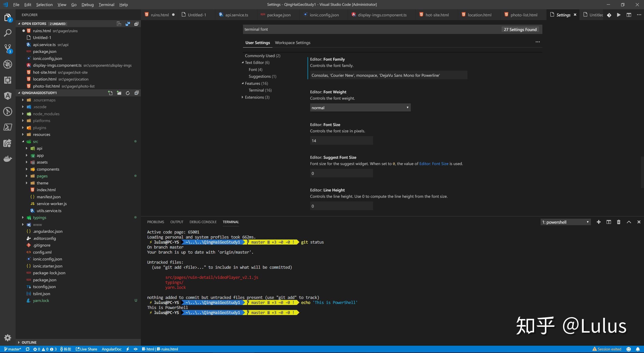
Task: Refresh the QINGHAIGEOSTUDY1 explorer
Action: tap(128, 93)
